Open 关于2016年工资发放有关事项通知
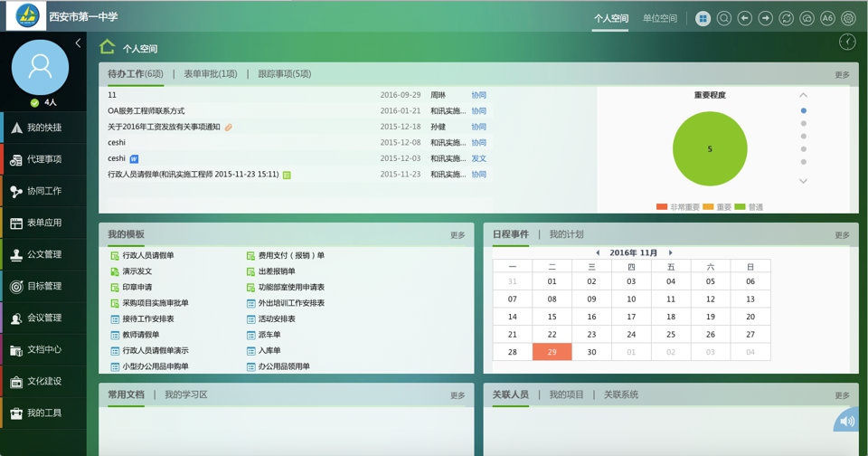Viewport: 868px width, 456px height. [164, 127]
